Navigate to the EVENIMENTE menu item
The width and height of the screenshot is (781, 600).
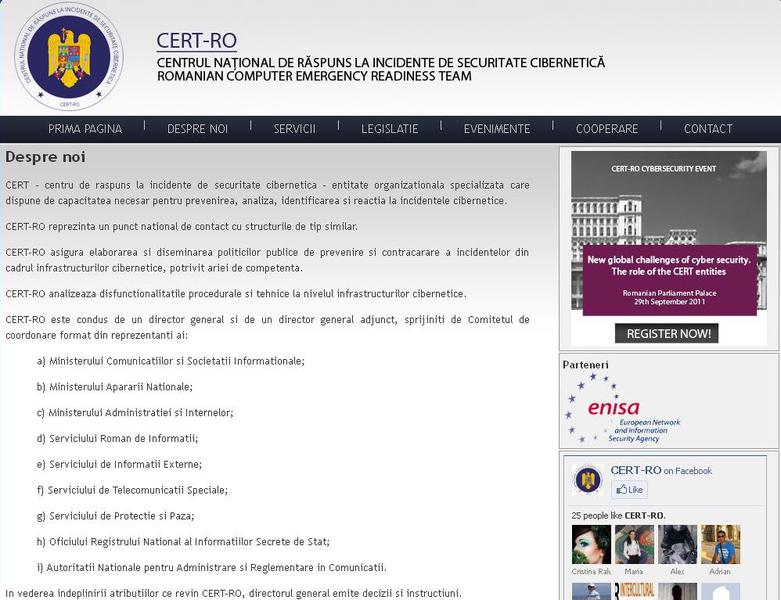[497, 129]
